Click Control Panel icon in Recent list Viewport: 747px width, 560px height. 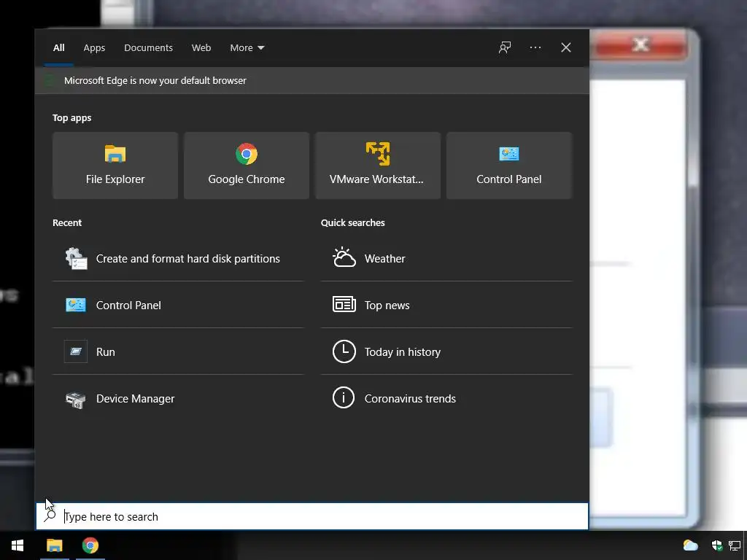tap(76, 305)
